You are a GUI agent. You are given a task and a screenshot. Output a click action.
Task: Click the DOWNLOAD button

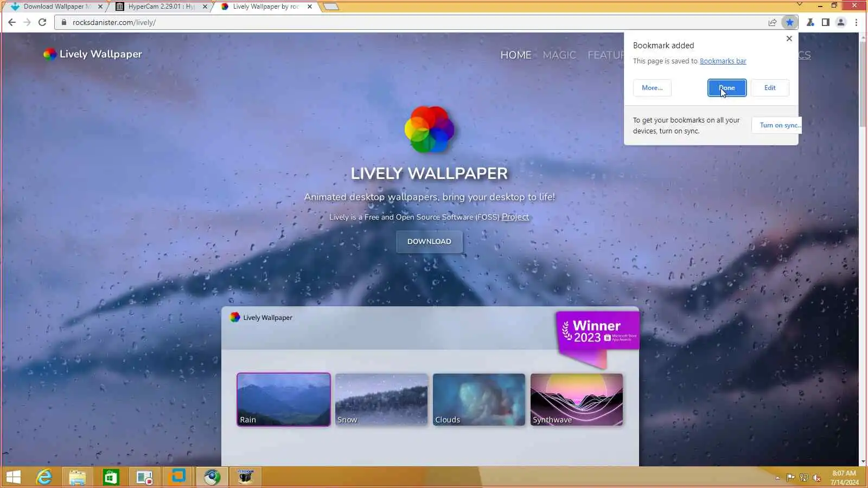pos(429,242)
